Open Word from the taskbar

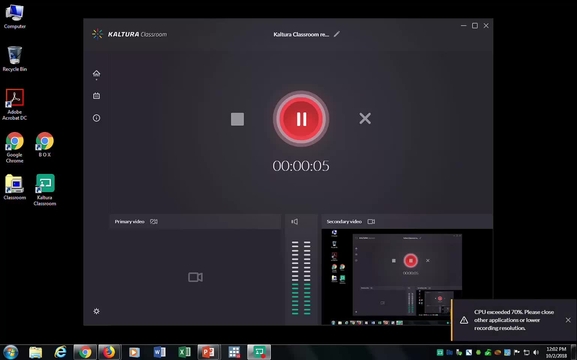tap(159, 352)
